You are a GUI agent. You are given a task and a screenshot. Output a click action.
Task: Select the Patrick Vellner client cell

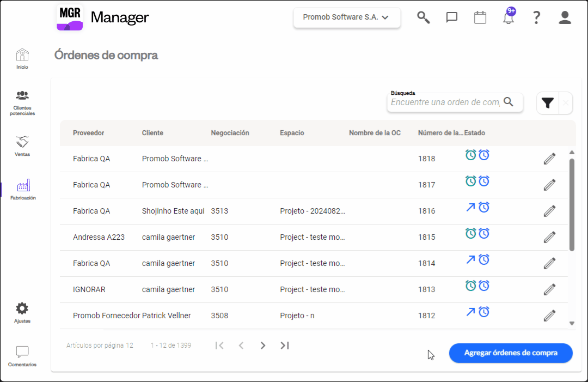pos(166,316)
